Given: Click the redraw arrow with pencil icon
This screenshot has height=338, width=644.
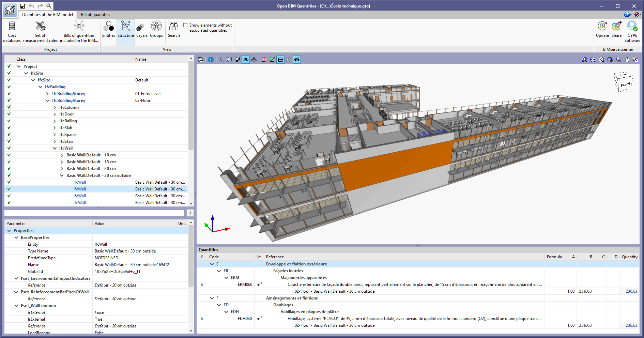Looking at the screenshot, I should 610,60.
